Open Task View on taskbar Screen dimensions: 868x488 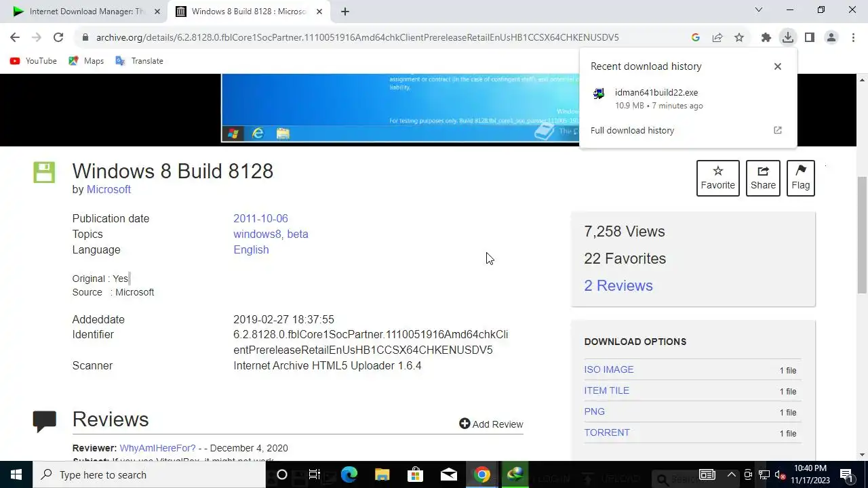click(x=315, y=474)
